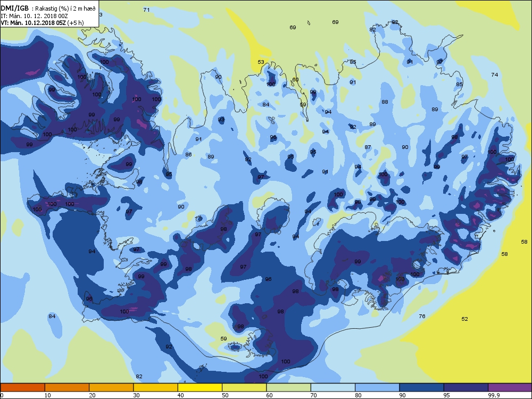The width and height of the screenshot is (532, 399).
Task: Click the light green 60–70 legend swatch
Action: point(289,387)
